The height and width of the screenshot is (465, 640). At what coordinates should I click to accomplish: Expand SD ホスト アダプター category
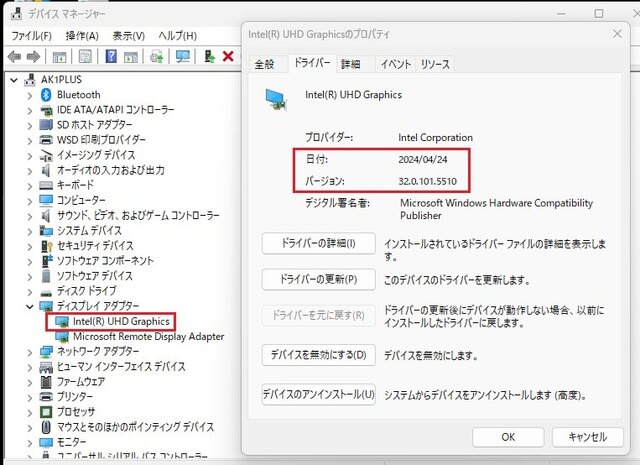[x=29, y=126]
